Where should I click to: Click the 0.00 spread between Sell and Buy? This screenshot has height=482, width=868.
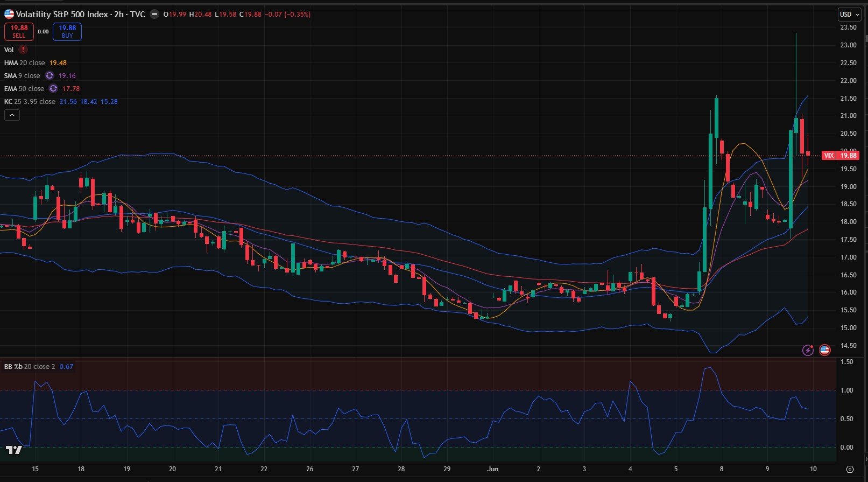(x=43, y=32)
